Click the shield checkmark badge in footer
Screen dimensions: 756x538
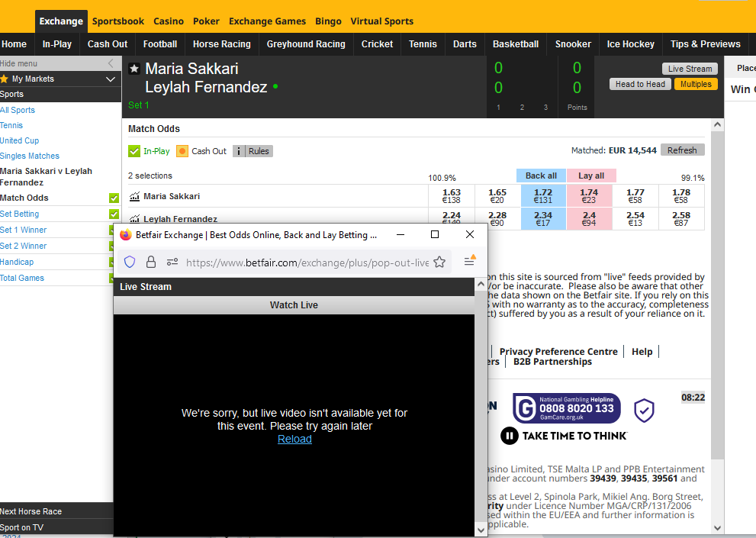click(644, 410)
